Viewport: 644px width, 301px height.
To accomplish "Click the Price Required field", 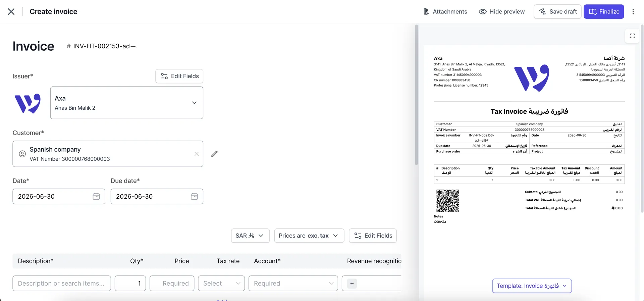I will 172,284.
